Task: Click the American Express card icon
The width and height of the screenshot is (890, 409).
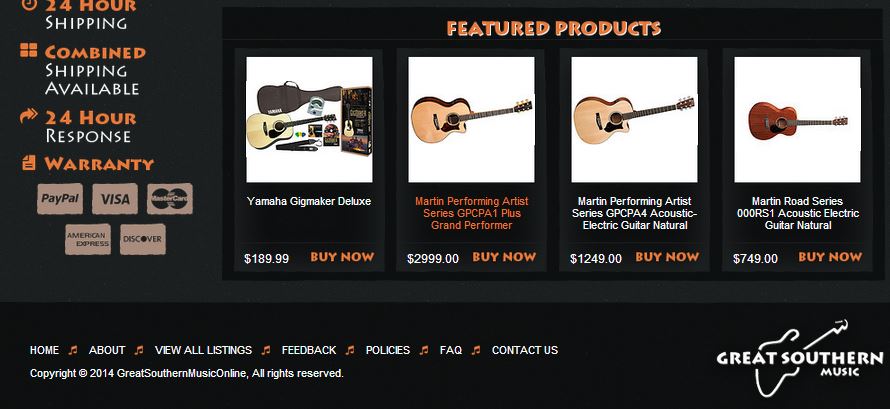Action: pos(88,239)
